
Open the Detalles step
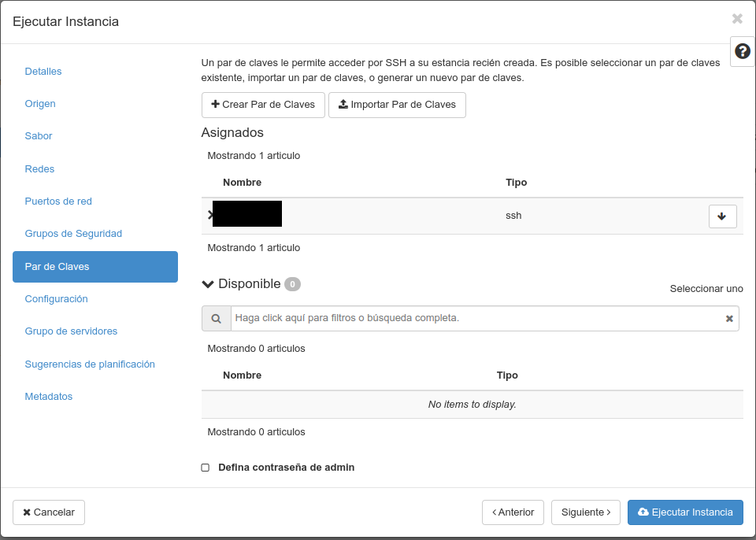tap(43, 71)
